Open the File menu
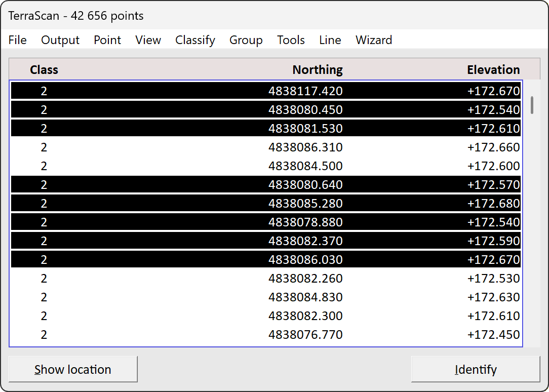The image size is (549, 392). pos(18,40)
